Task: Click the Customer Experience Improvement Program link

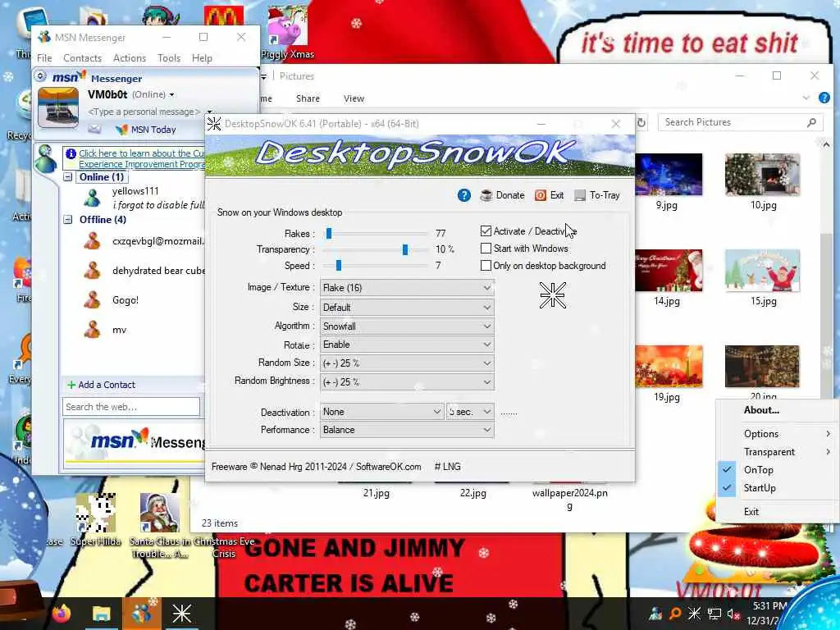Action: point(141,158)
